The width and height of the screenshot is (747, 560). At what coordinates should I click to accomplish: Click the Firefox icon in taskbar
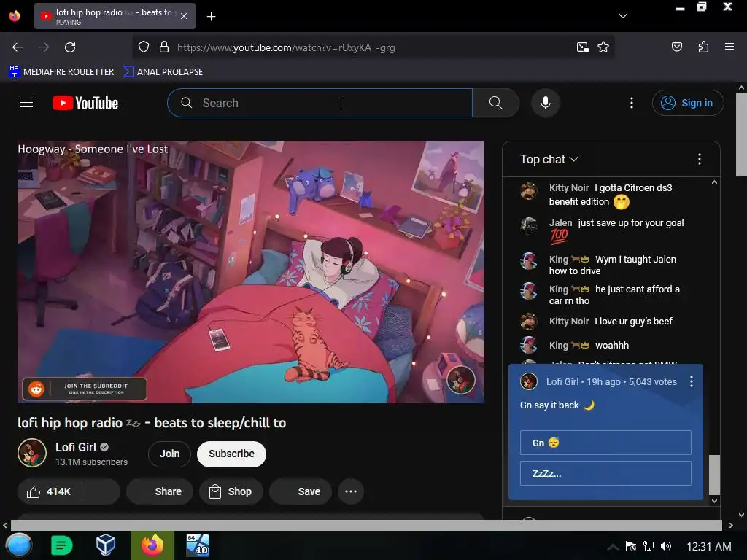[x=152, y=545]
